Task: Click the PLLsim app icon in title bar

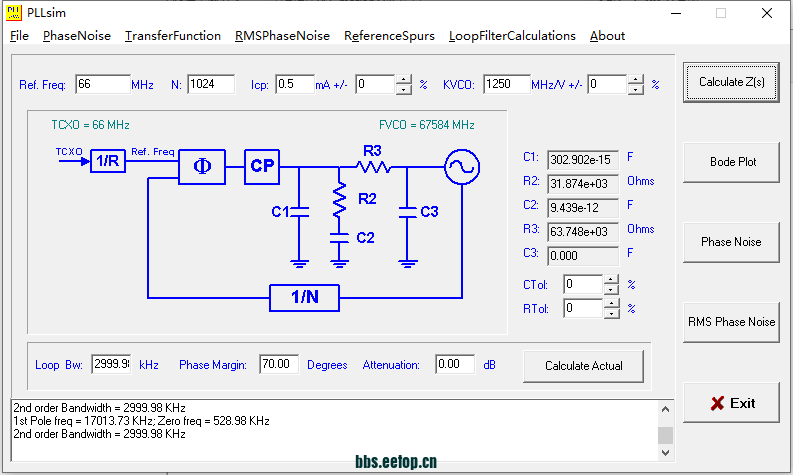Action: (x=14, y=13)
